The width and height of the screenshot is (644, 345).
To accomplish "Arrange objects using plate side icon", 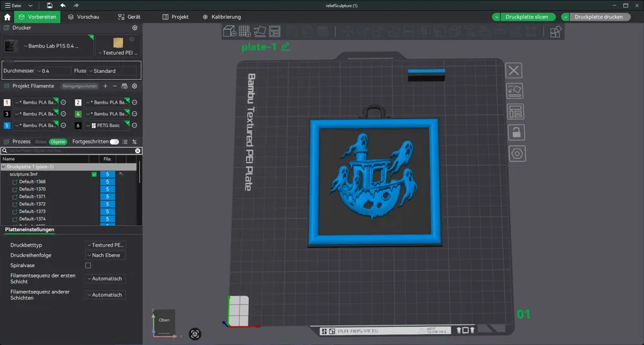I will pyautogui.click(x=515, y=112).
